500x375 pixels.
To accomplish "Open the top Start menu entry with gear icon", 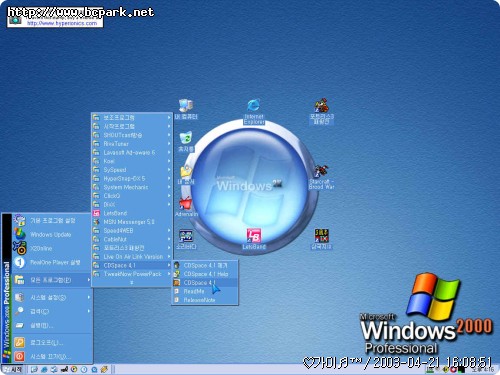I will coord(52,220).
